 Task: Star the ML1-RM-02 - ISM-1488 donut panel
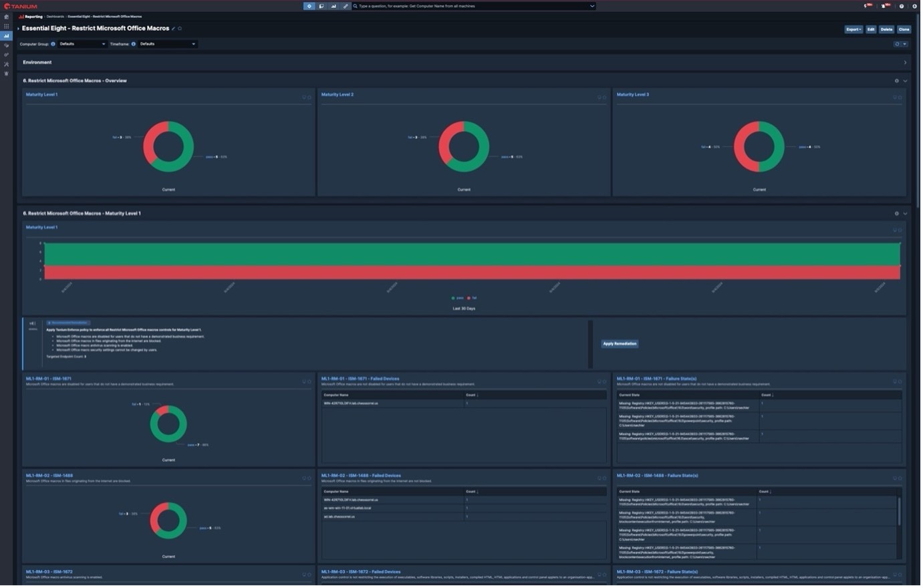[x=309, y=479]
